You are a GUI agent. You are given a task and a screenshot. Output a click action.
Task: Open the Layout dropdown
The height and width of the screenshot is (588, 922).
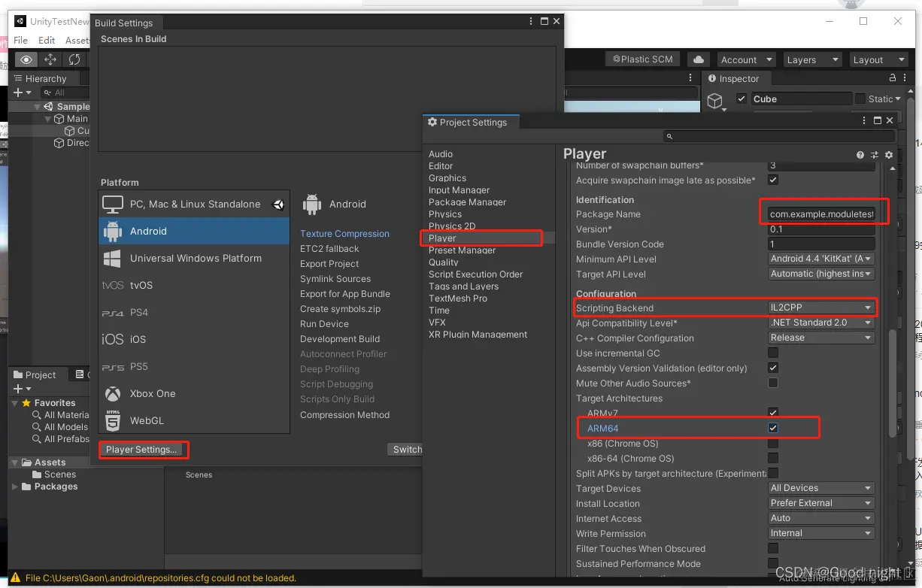[878, 59]
